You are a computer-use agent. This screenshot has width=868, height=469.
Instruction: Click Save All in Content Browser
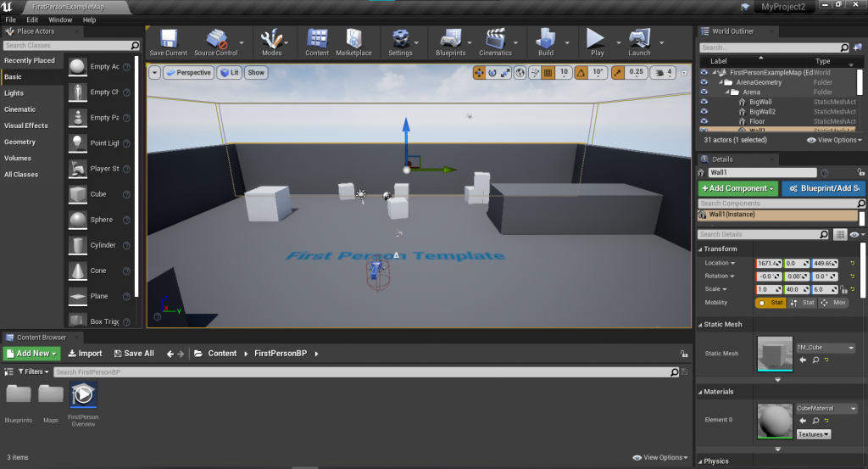[x=134, y=354]
